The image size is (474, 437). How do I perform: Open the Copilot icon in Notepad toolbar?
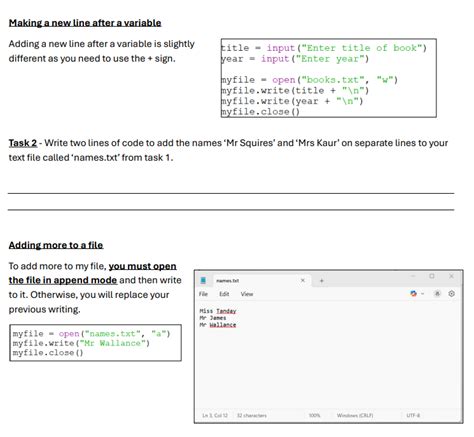pos(413,294)
